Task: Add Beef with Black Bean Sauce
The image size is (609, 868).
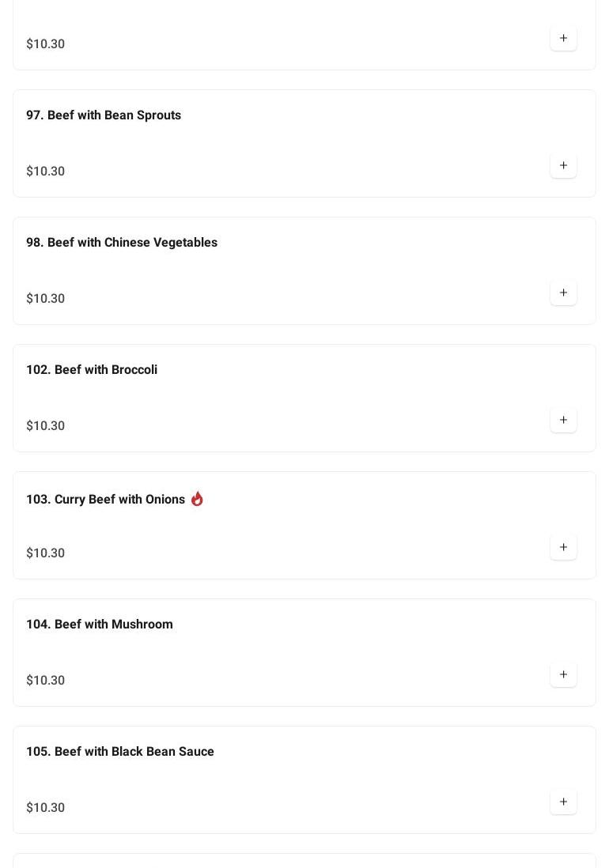Action: tap(563, 802)
